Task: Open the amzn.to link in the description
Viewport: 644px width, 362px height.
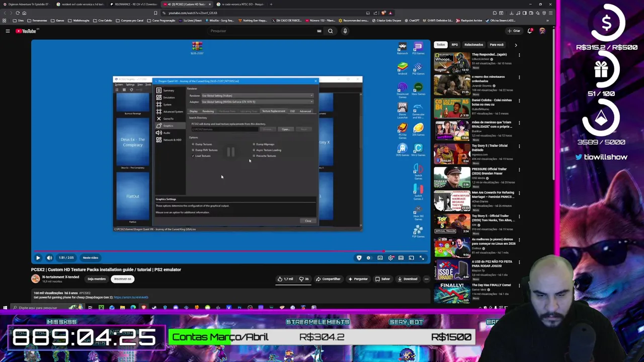Action: pyautogui.click(x=131, y=297)
